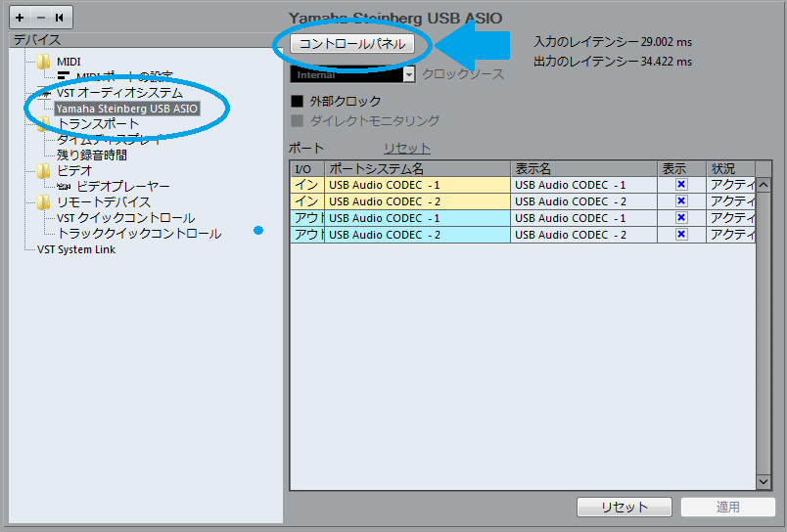Viewport: 787px width, 532px height.
Task: Toggle the 外部クロック checkbox
Action: [x=298, y=102]
